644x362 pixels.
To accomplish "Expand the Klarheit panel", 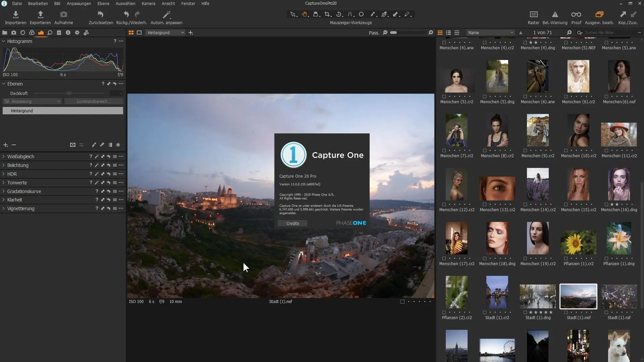I will pos(4,200).
